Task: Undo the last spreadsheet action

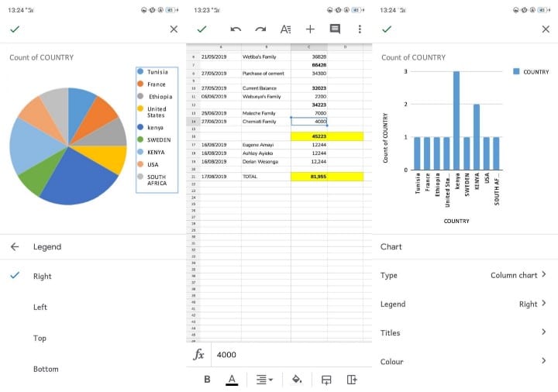Action: [x=236, y=29]
